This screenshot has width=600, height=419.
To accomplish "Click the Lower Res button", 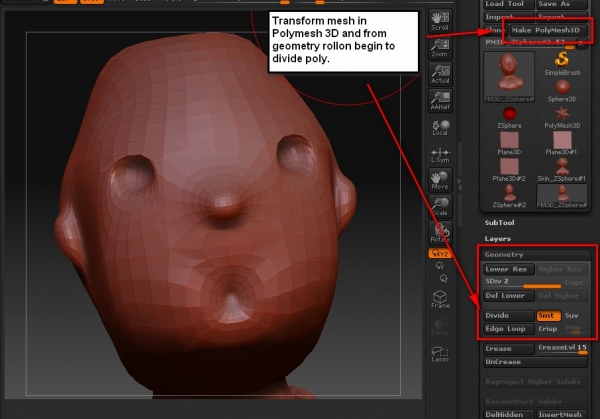I will click(508, 269).
